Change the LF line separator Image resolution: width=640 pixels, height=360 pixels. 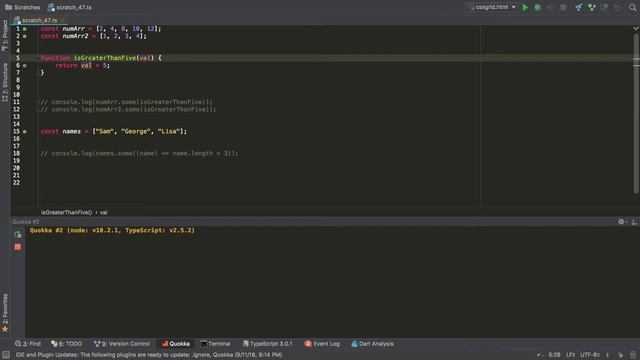click(x=571, y=355)
